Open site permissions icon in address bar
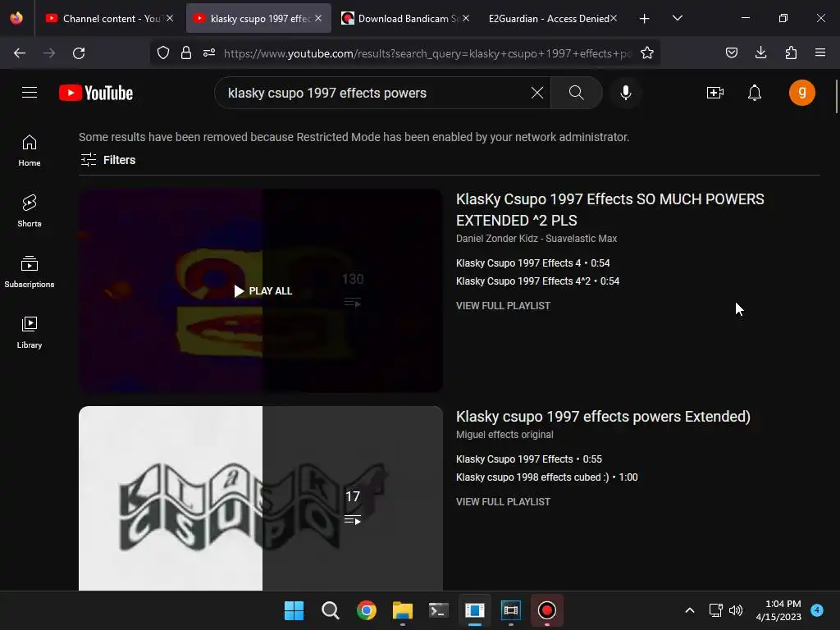Image resolution: width=840 pixels, height=630 pixels. click(209, 52)
